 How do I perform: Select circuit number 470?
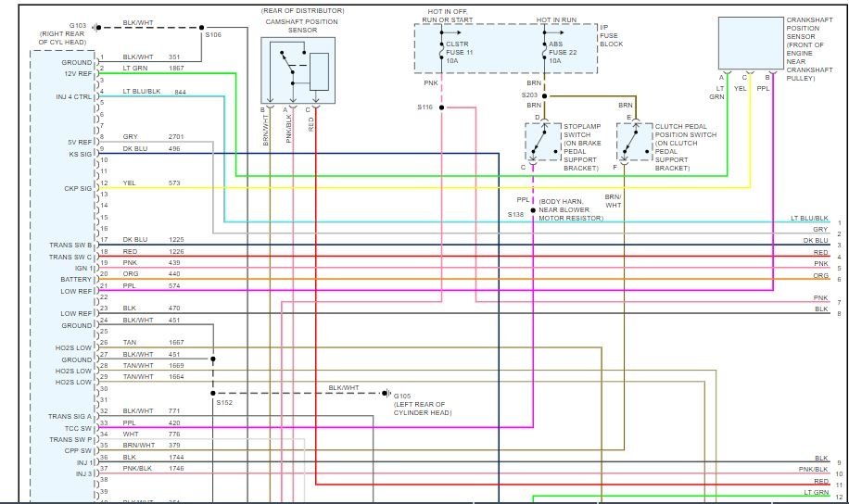point(174,308)
